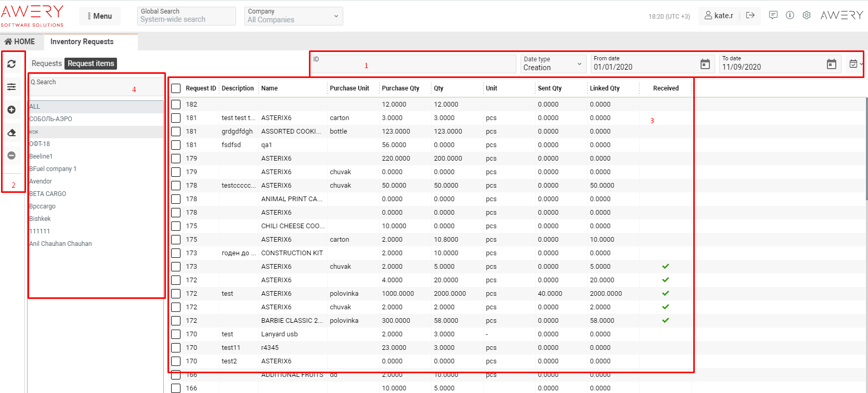Click the logout icon next to kate.r
This screenshot has width=868, height=393.
tap(750, 16)
